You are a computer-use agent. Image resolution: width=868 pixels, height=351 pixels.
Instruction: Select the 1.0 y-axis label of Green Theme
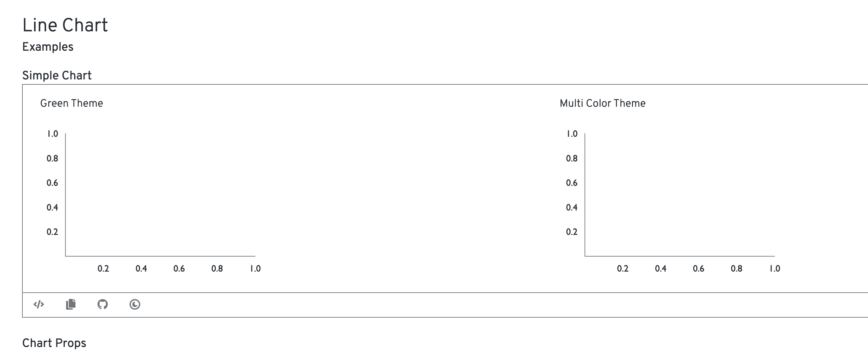click(x=52, y=134)
